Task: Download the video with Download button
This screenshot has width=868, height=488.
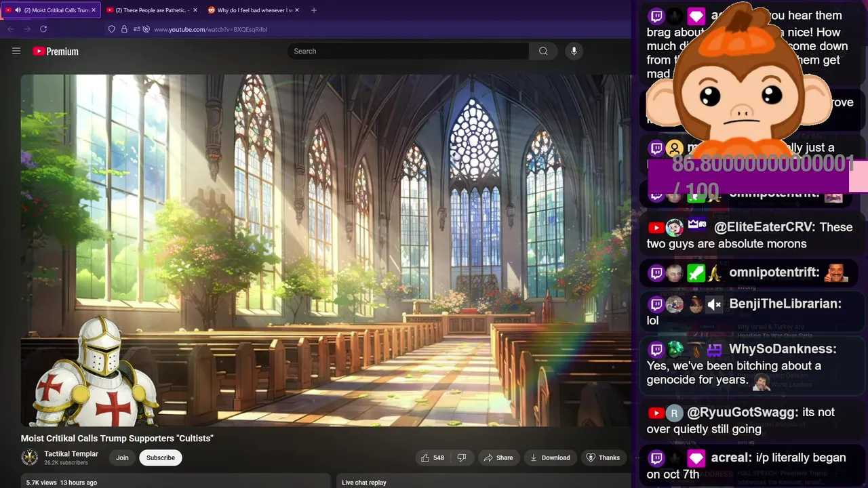Action: (550, 457)
